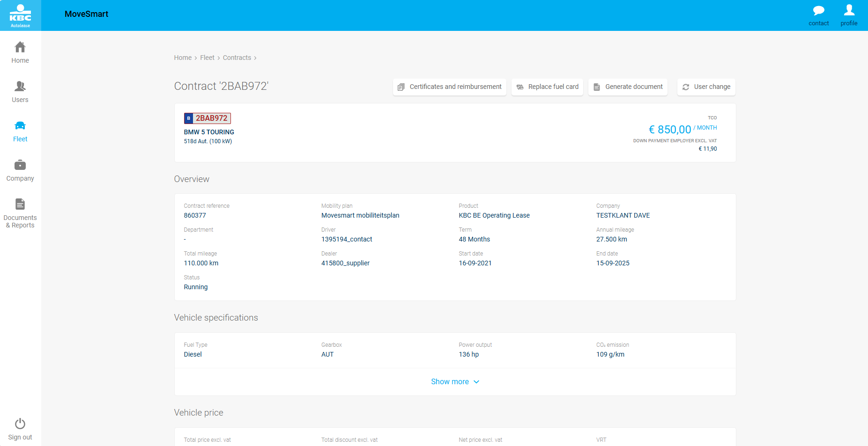
Task: Select the Fleet car icon
Action: pyautogui.click(x=20, y=125)
